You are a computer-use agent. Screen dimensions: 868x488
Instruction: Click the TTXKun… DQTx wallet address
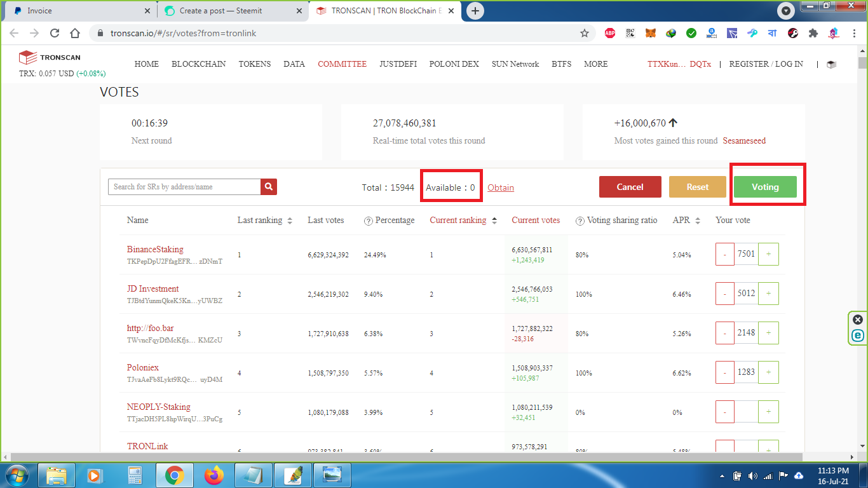click(679, 64)
